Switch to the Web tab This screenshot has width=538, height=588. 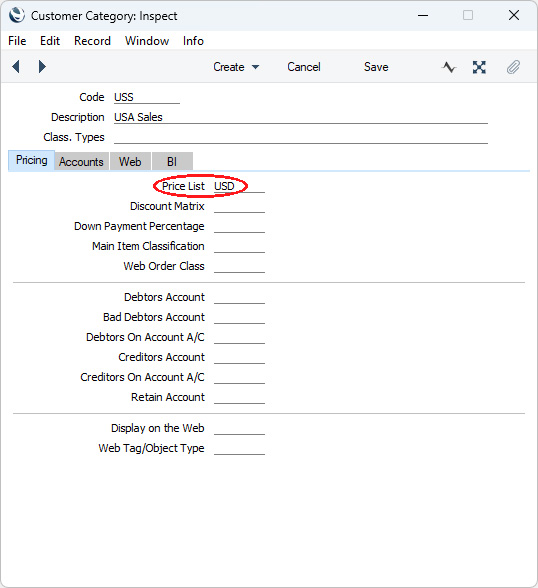tap(130, 162)
